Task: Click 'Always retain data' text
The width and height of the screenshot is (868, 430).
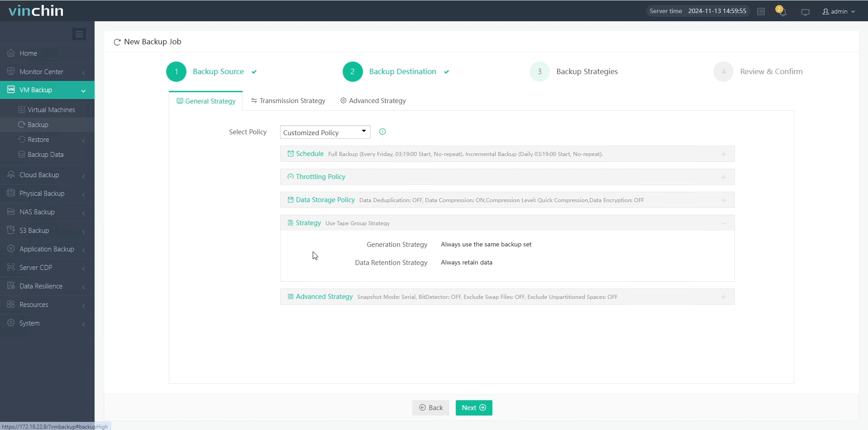Action: click(467, 262)
